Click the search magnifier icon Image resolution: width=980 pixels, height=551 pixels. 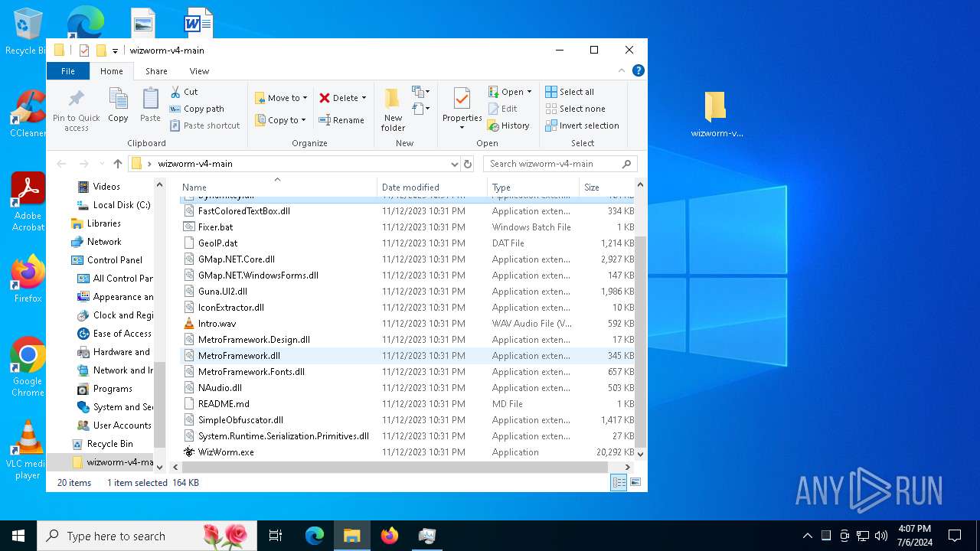(627, 164)
